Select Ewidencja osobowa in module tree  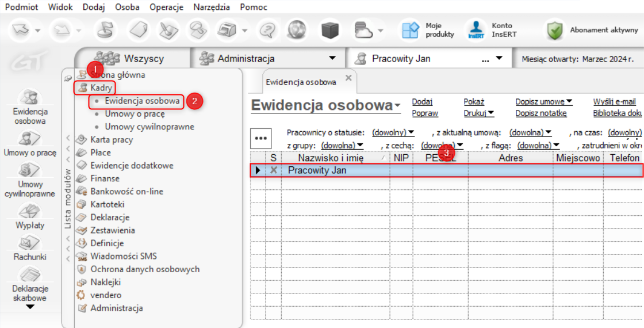(142, 101)
